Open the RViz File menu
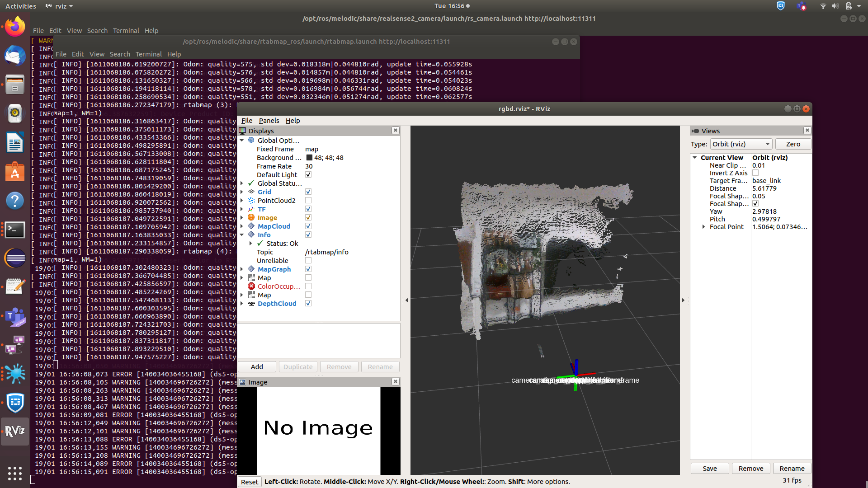 coord(247,121)
